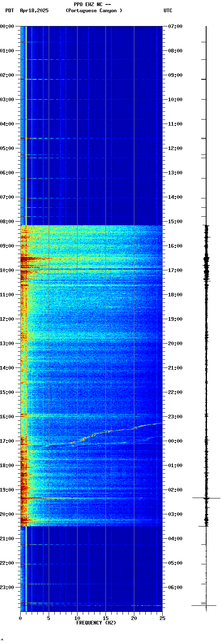Viewport: 224px width, 644px height.
Task: Click the station title 'PPO EHZ NC --'
Action: [x=93, y=4]
